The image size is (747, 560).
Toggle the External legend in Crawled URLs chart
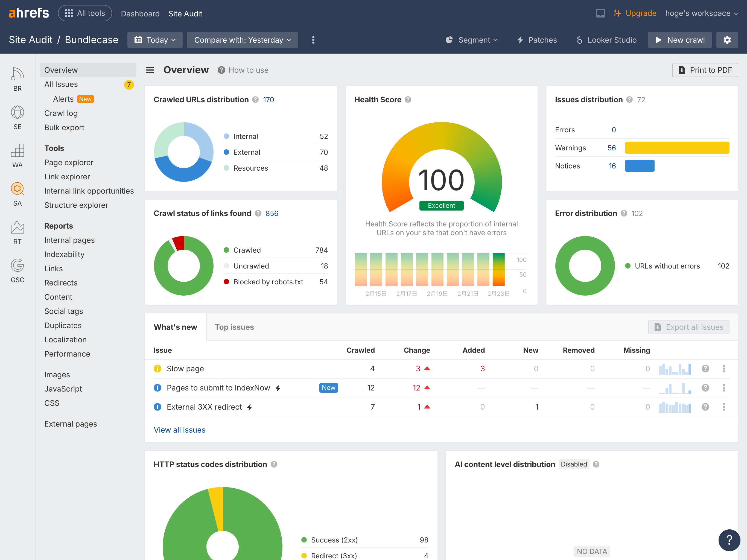247,152
